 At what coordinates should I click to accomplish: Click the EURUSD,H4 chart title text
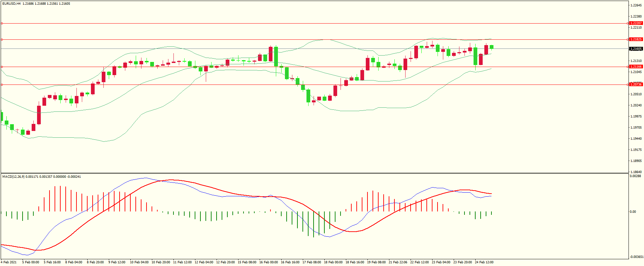click(x=11, y=4)
